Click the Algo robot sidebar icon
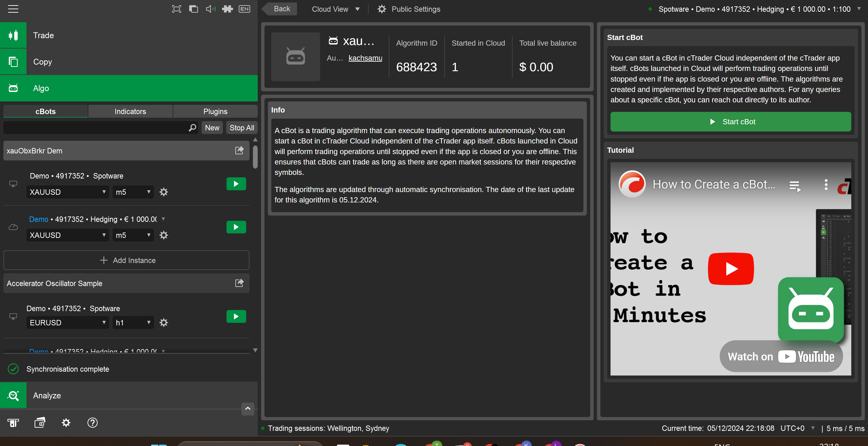This screenshot has height=446, width=868. tap(13, 88)
